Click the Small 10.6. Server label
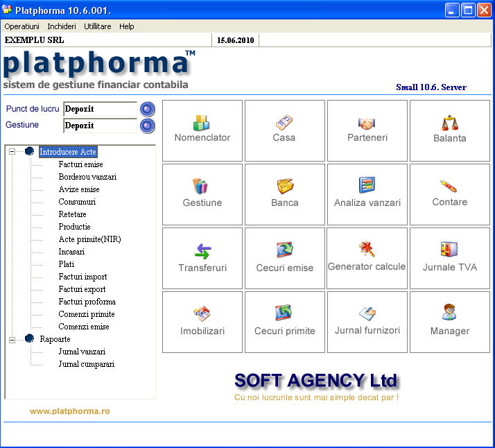The height and width of the screenshot is (448, 495). tap(431, 87)
